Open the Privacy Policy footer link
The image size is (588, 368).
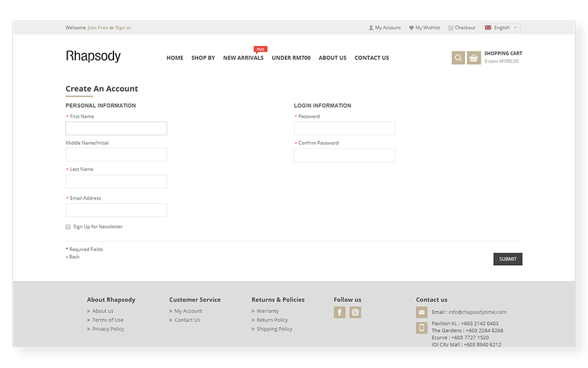click(x=108, y=329)
